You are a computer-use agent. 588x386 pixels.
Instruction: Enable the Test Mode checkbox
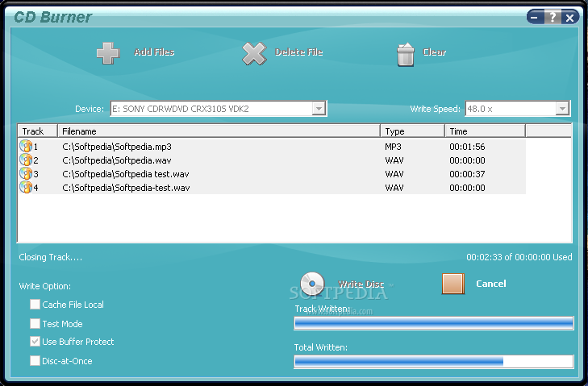pyautogui.click(x=35, y=323)
